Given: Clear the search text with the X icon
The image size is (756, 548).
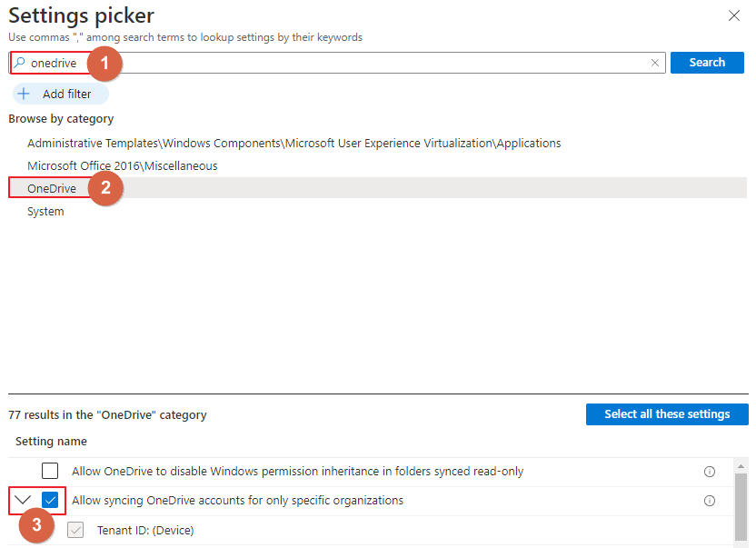Looking at the screenshot, I should coord(655,63).
